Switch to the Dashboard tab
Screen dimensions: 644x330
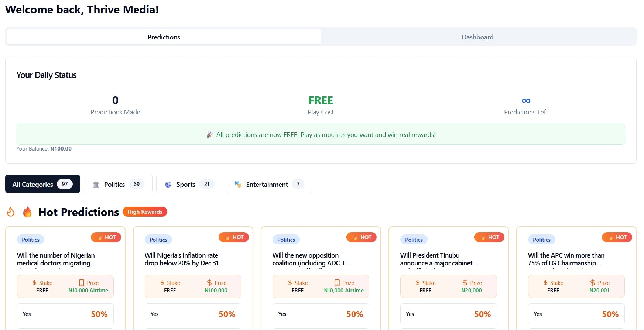pyautogui.click(x=477, y=37)
